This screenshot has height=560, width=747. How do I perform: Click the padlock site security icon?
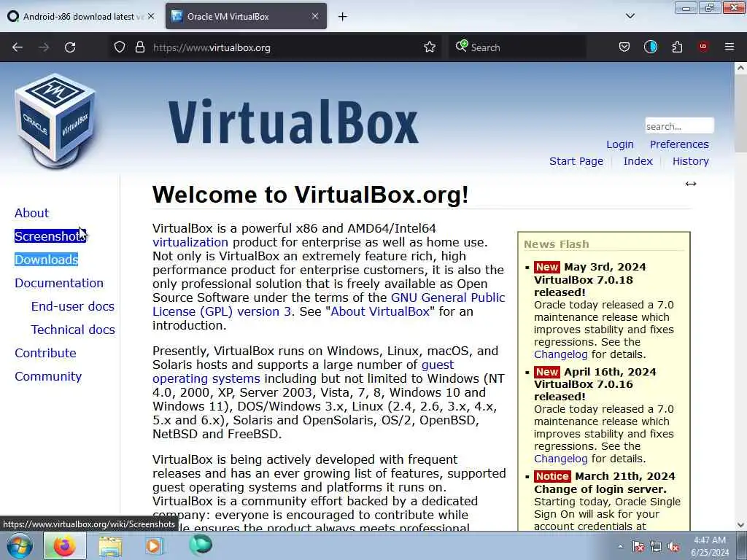139,47
